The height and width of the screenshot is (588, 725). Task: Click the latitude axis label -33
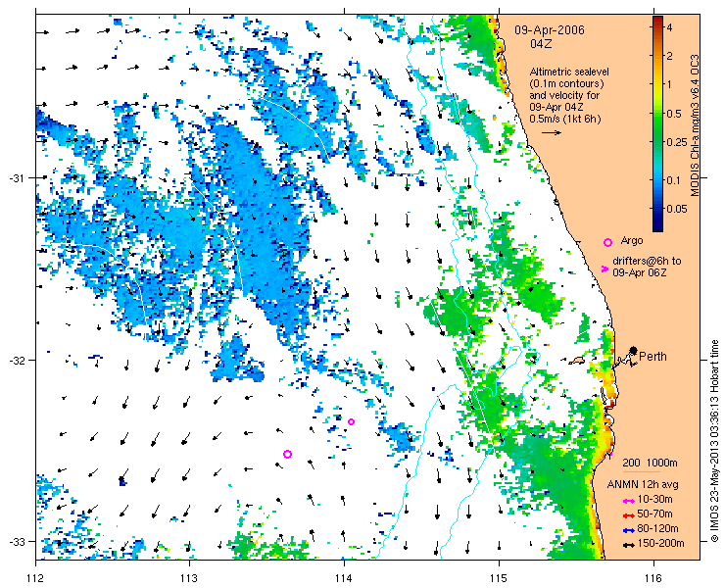point(17,541)
